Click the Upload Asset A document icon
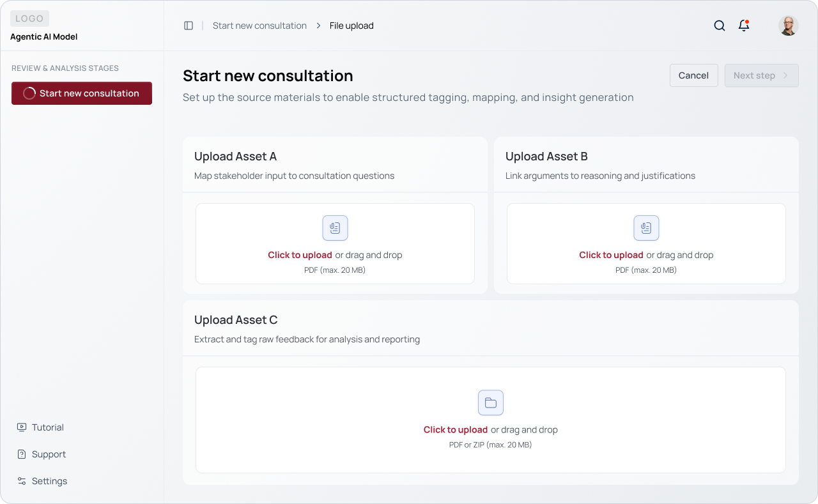 [x=335, y=228]
